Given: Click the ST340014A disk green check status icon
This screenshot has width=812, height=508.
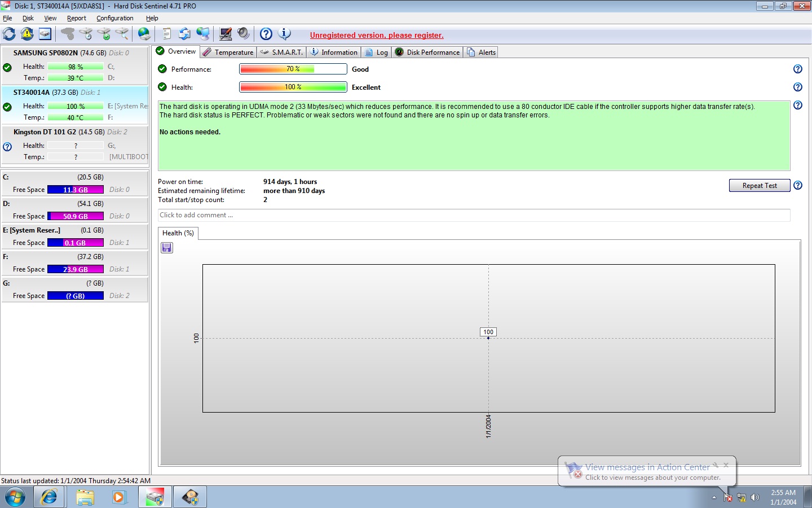Looking at the screenshot, I should click(x=7, y=107).
